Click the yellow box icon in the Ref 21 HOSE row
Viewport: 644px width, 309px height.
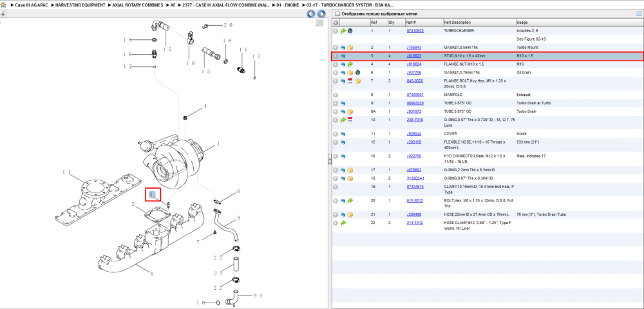tap(350, 214)
